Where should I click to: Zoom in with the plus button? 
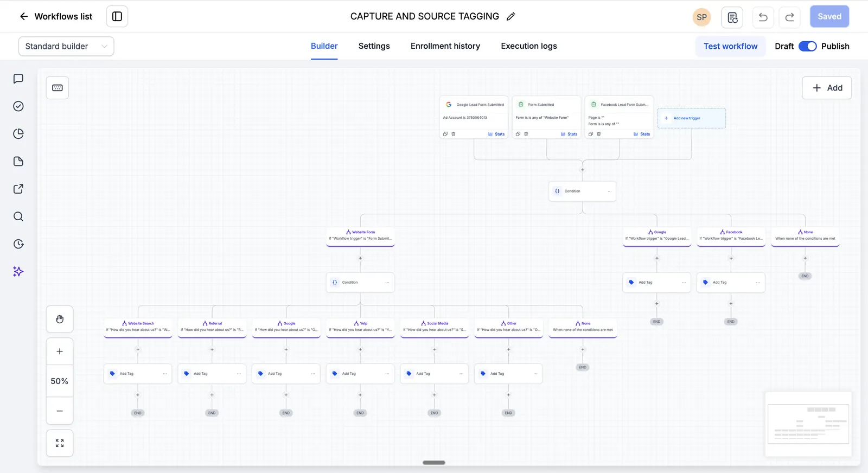60,351
